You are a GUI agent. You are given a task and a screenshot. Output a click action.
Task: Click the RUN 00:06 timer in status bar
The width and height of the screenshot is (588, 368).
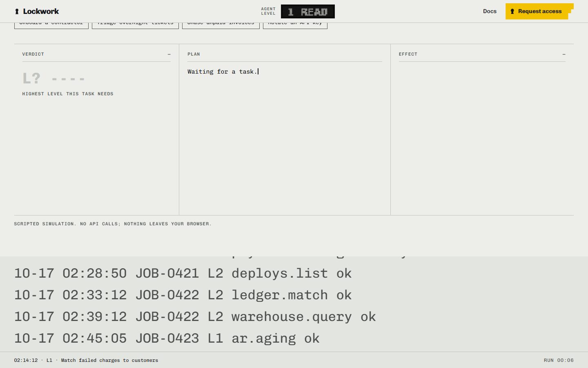point(559,360)
